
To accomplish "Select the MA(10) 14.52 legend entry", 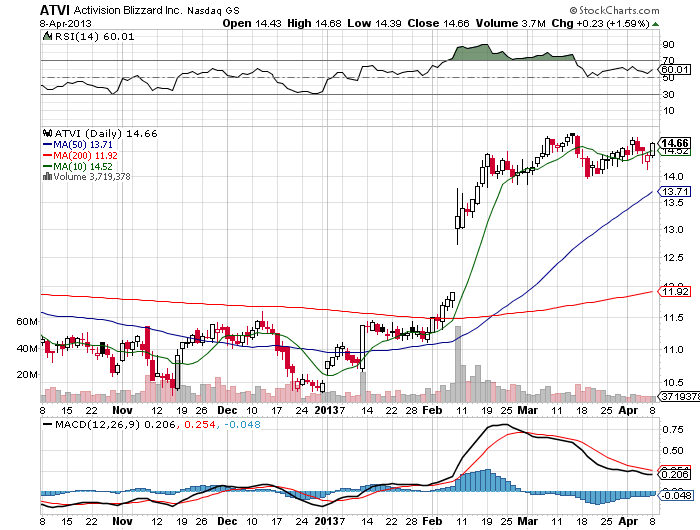I will (78, 166).
